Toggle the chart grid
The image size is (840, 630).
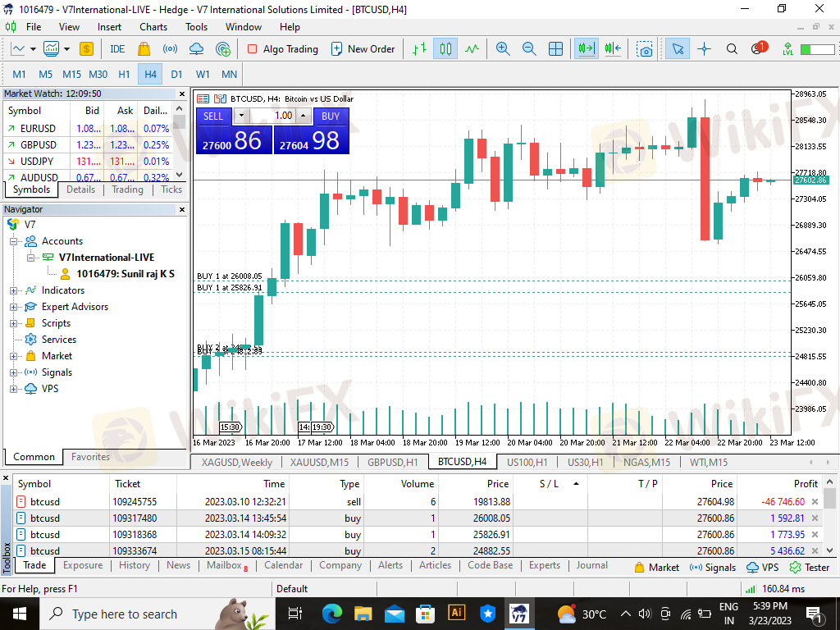pos(555,49)
